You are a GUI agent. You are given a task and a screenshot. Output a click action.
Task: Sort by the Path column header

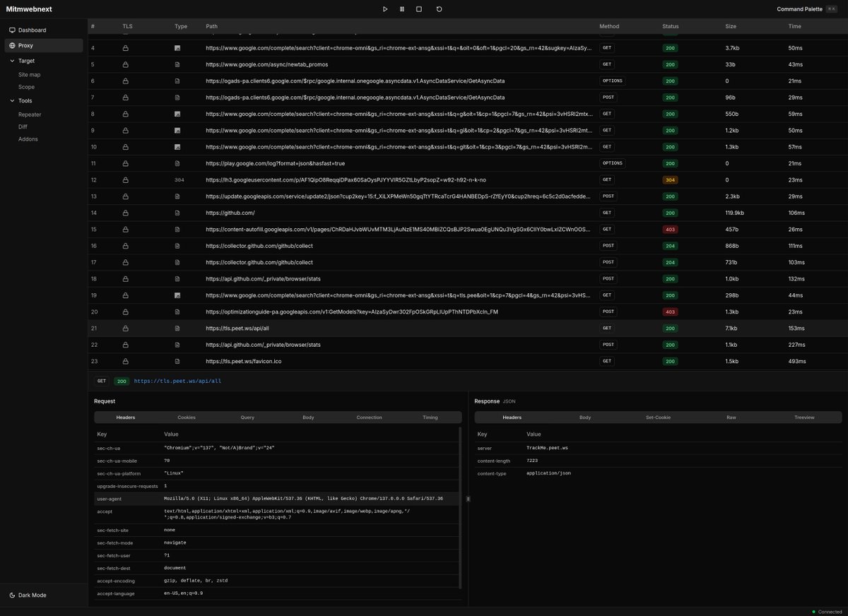212,26
